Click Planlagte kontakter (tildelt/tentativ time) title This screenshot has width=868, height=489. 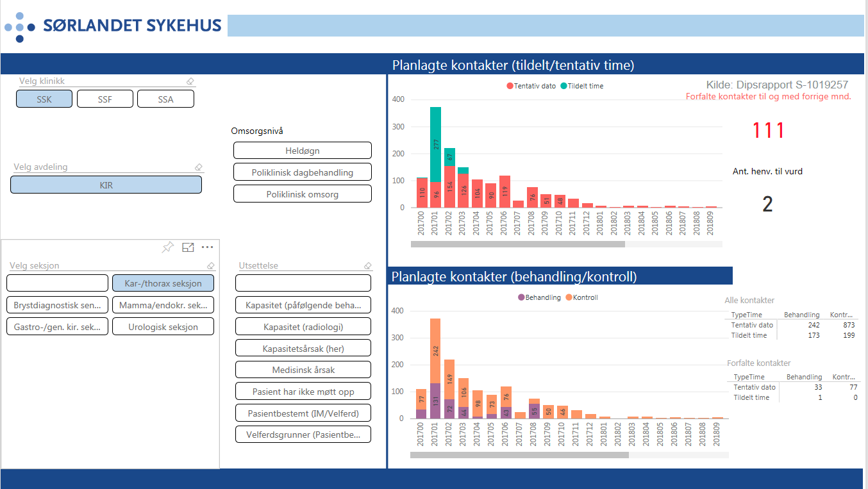513,65
